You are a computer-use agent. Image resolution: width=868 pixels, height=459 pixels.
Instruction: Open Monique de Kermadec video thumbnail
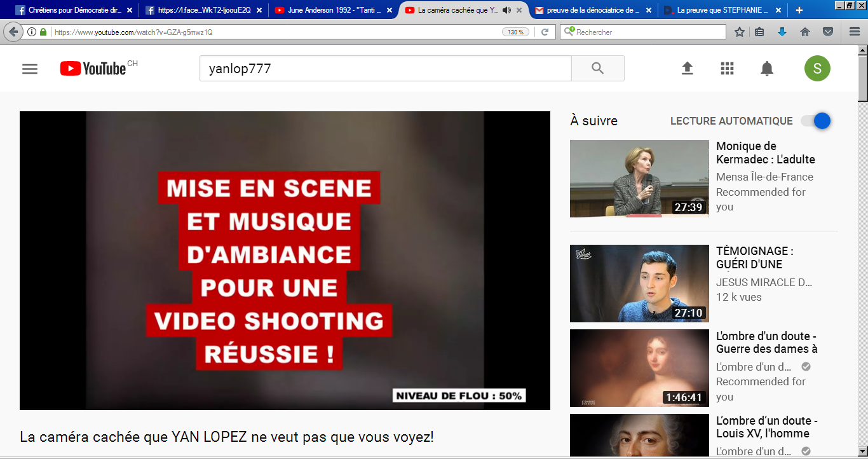pyautogui.click(x=639, y=179)
